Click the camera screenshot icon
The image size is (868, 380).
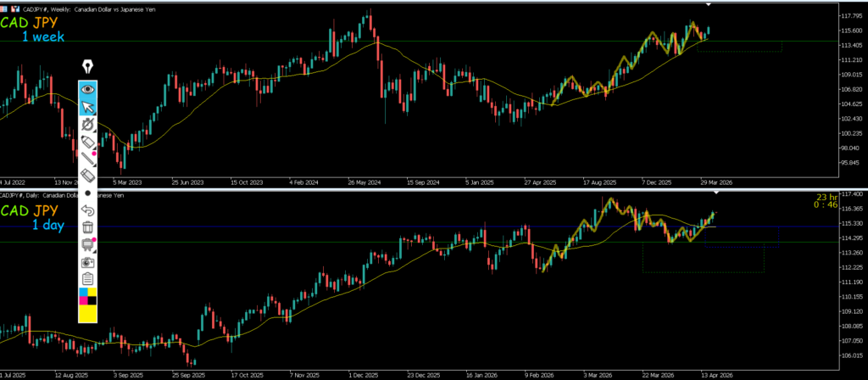(87, 261)
